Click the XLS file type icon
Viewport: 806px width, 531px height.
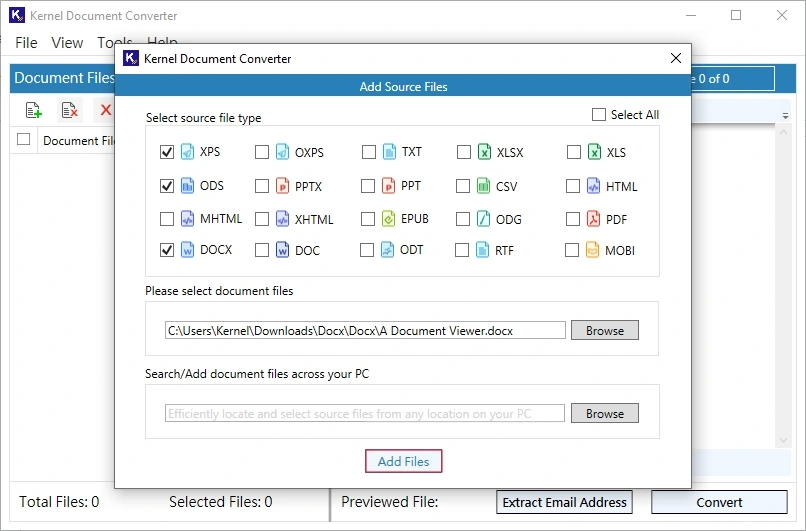(594, 152)
